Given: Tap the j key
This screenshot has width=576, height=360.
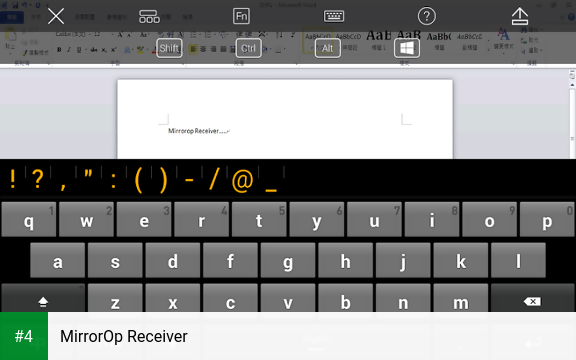Looking at the screenshot, I should click(403, 260).
